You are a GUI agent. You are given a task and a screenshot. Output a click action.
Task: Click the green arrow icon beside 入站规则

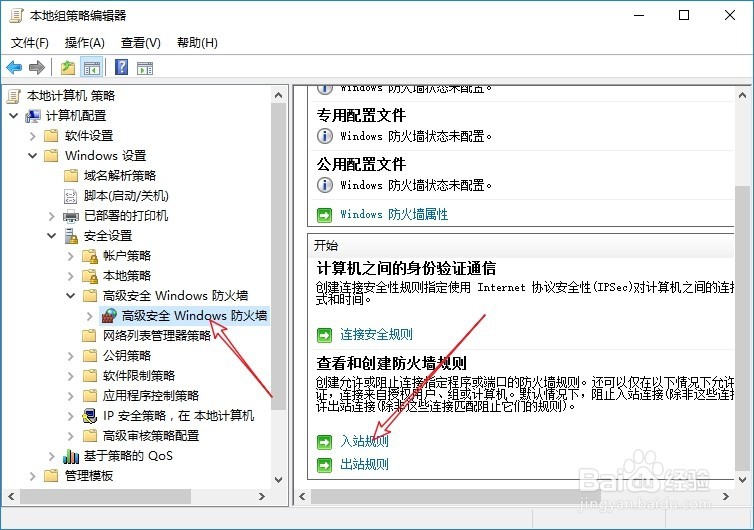tap(325, 442)
